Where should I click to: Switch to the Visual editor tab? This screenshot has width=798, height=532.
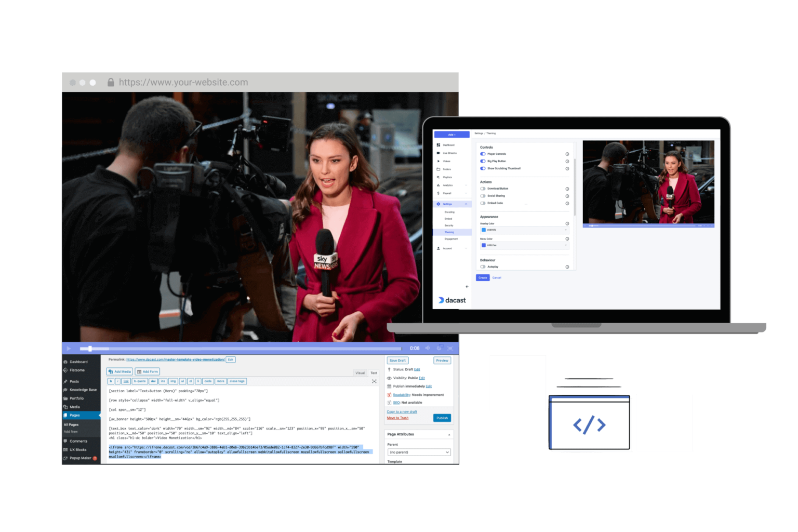click(360, 373)
